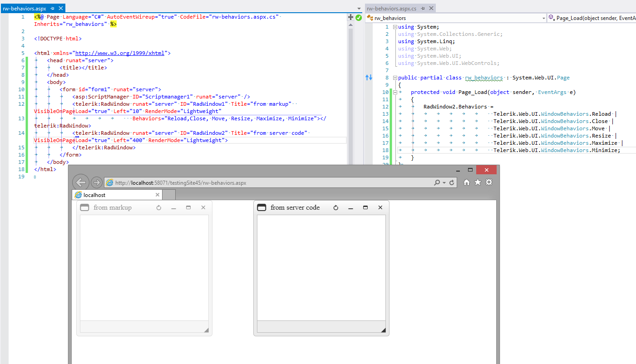This screenshot has height=364, width=636.
Task: Toggle pin on rw-behaviors.aspx.cs tab
Action: click(422, 8)
